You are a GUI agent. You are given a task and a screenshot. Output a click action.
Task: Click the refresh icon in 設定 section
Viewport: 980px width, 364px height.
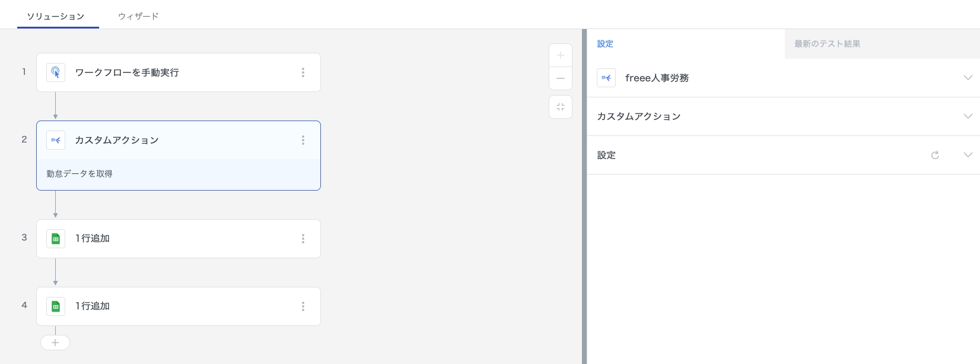935,155
